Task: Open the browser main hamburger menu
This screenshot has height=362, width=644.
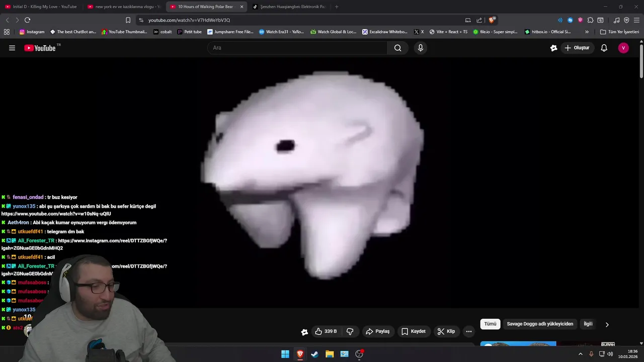Action: (x=636, y=20)
